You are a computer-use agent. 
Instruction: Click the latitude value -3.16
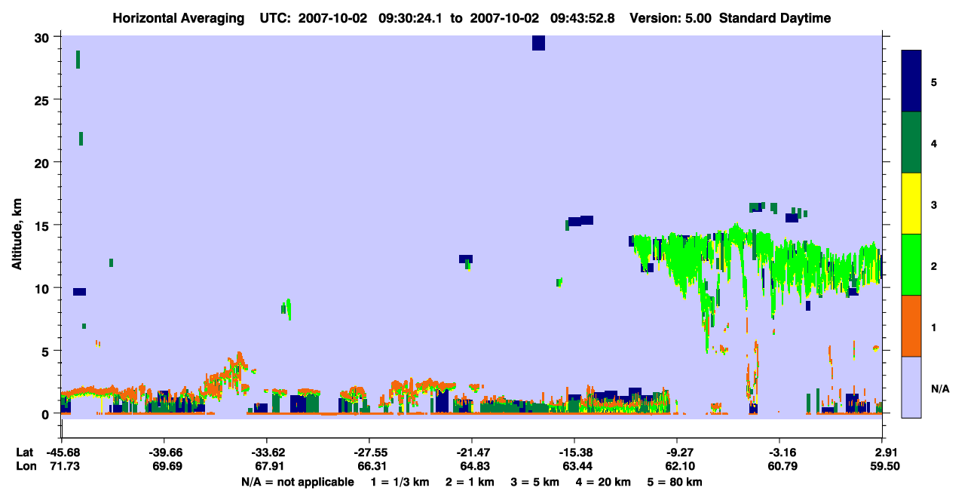tap(781, 452)
